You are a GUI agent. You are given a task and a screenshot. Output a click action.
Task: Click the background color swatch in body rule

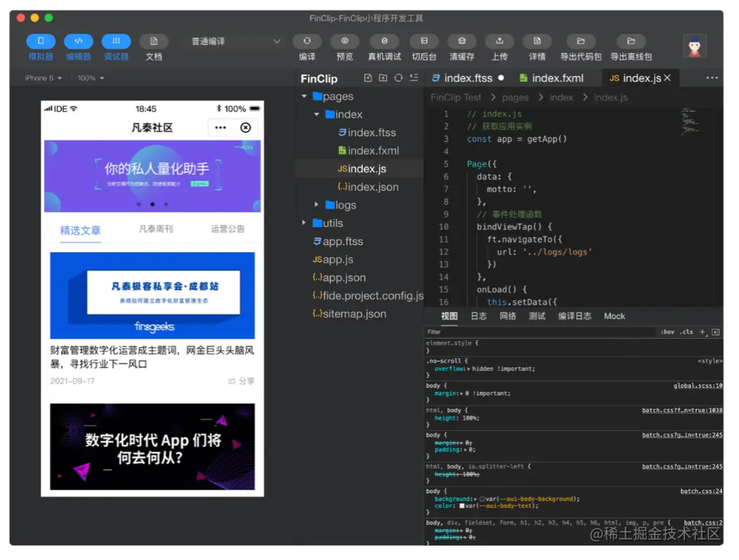[x=482, y=500]
